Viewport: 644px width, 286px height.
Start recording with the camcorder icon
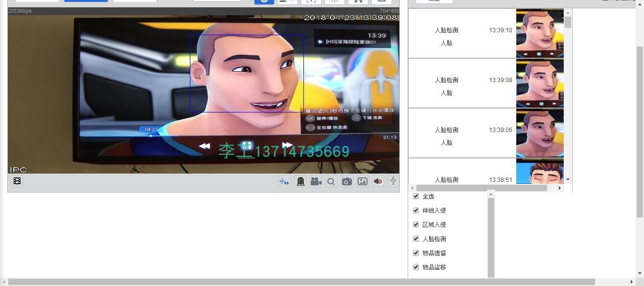pos(316,181)
